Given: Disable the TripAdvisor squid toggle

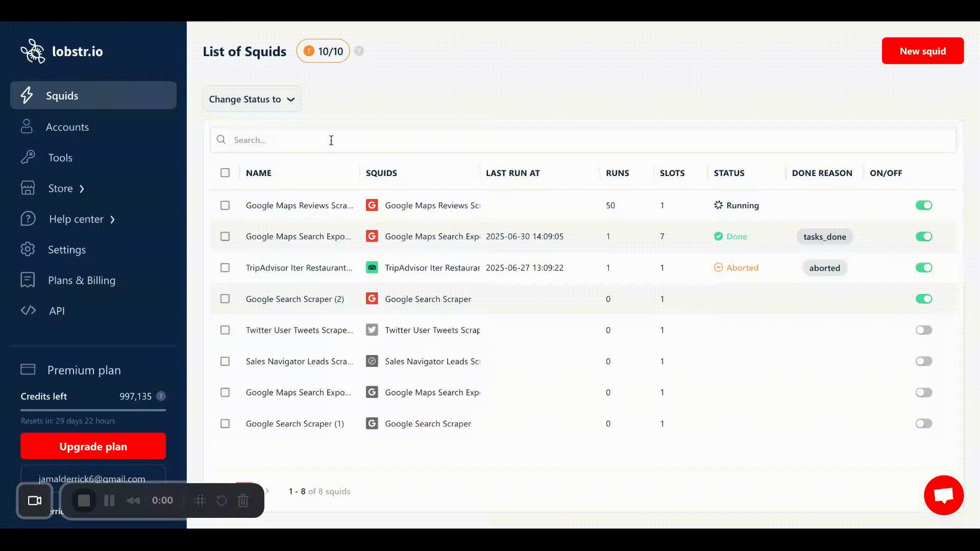Looking at the screenshot, I should pyautogui.click(x=924, y=267).
